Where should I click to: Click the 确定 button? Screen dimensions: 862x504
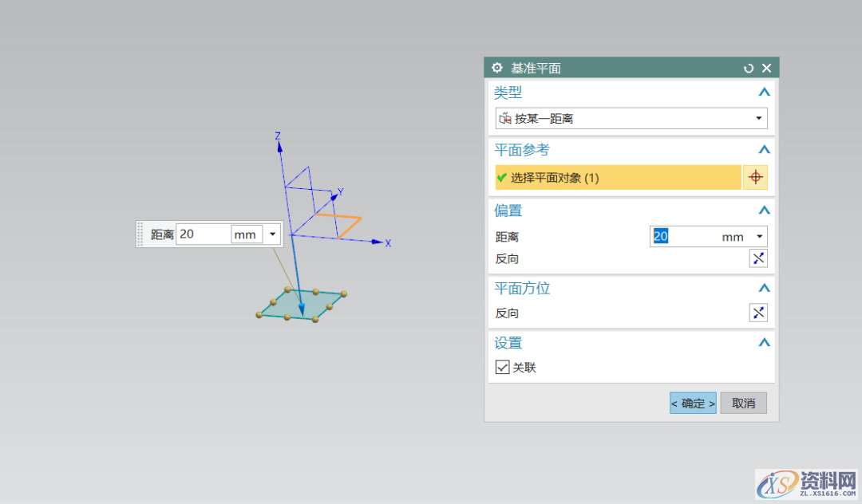693,404
